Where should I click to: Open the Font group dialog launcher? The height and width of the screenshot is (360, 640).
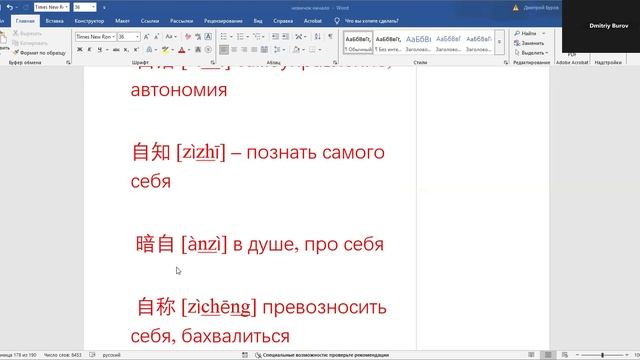pos(213,62)
